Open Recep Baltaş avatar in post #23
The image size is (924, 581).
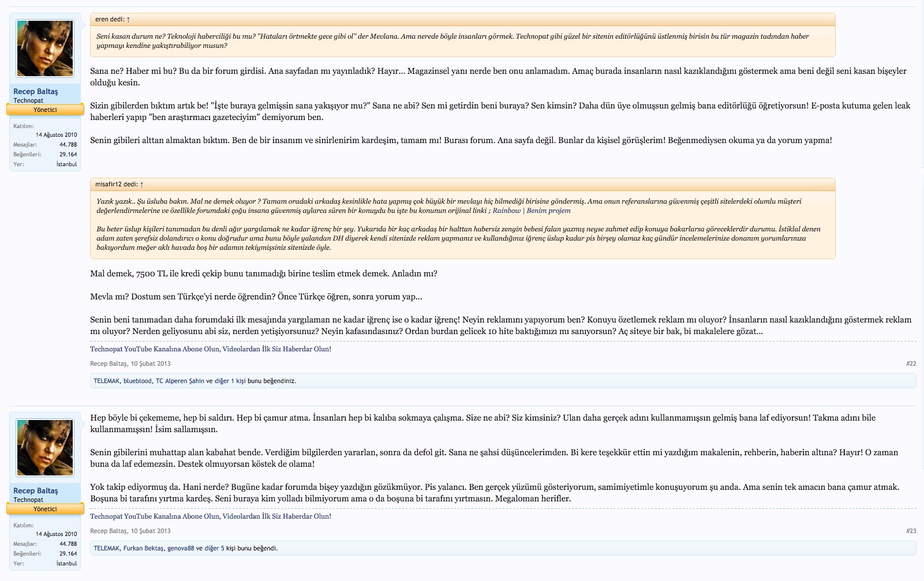[45, 448]
